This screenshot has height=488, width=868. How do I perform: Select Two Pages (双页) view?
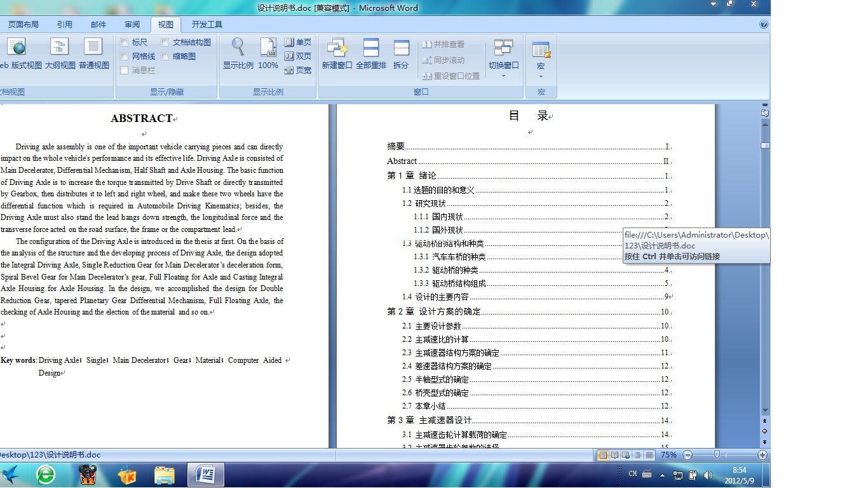[x=298, y=56]
